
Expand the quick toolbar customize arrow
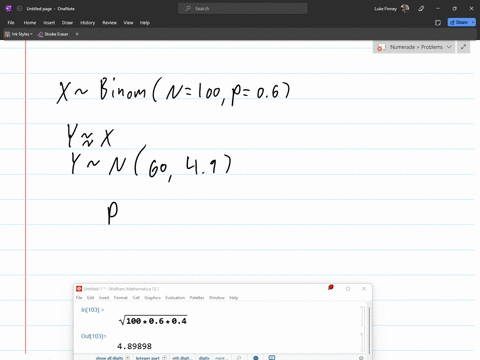click(x=77, y=34)
